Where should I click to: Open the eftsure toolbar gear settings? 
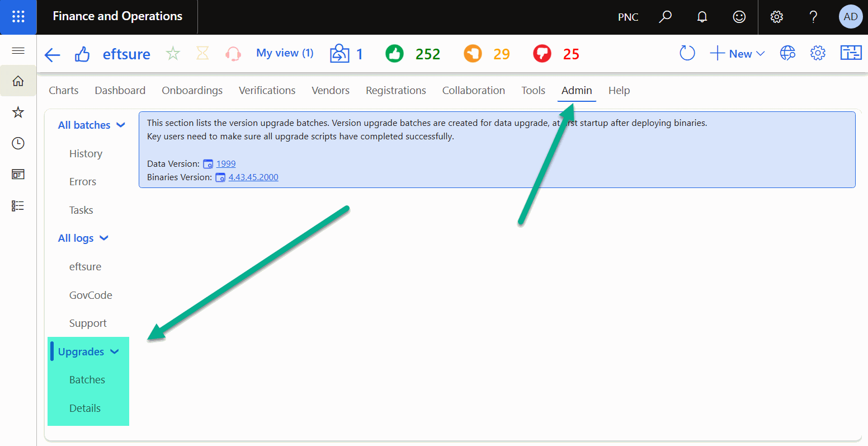pos(818,54)
